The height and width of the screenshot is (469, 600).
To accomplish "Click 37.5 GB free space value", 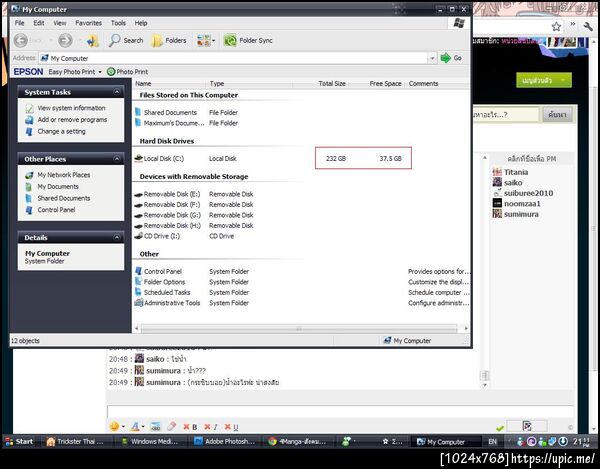I will (390, 158).
